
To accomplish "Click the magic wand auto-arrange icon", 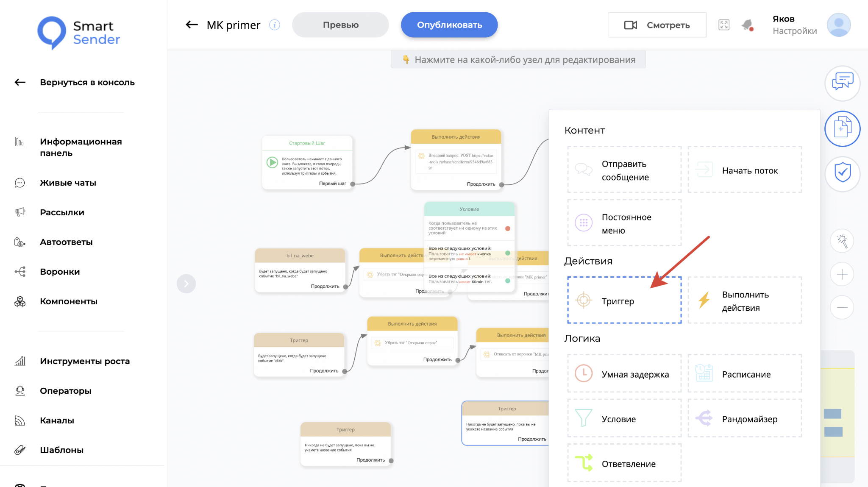I will tap(842, 241).
